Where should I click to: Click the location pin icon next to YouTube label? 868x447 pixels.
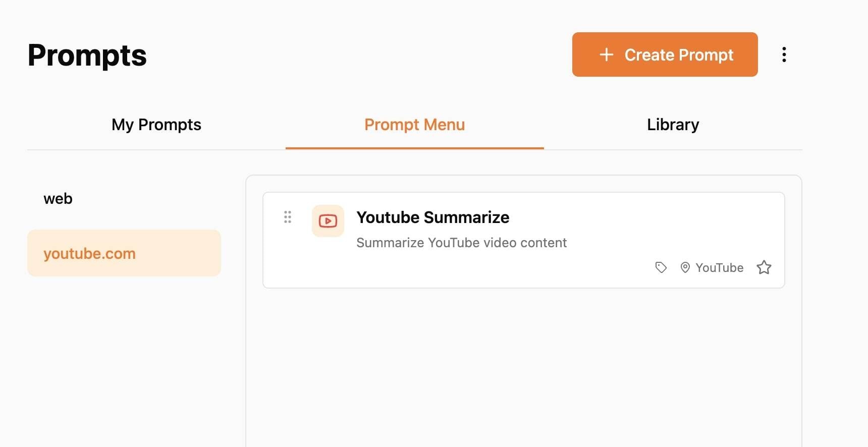(685, 267)
